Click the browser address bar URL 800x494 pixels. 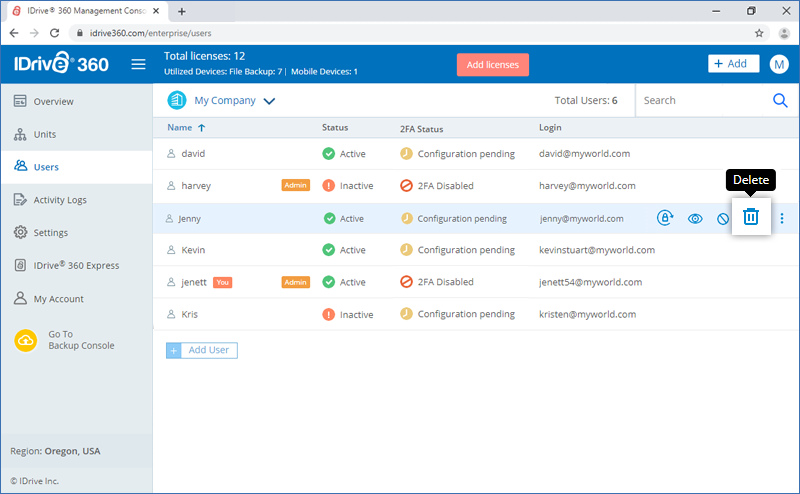tap(151, 33)
